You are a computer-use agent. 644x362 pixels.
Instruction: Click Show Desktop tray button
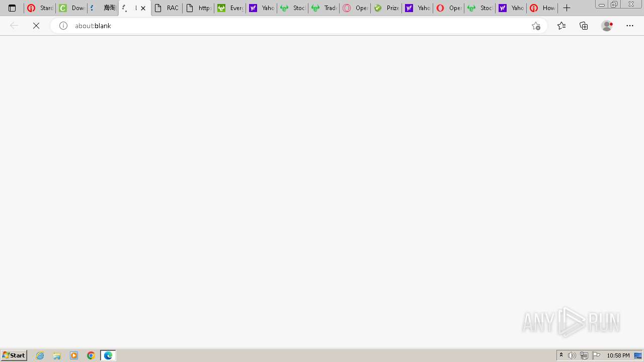click(x=638, y=355)
